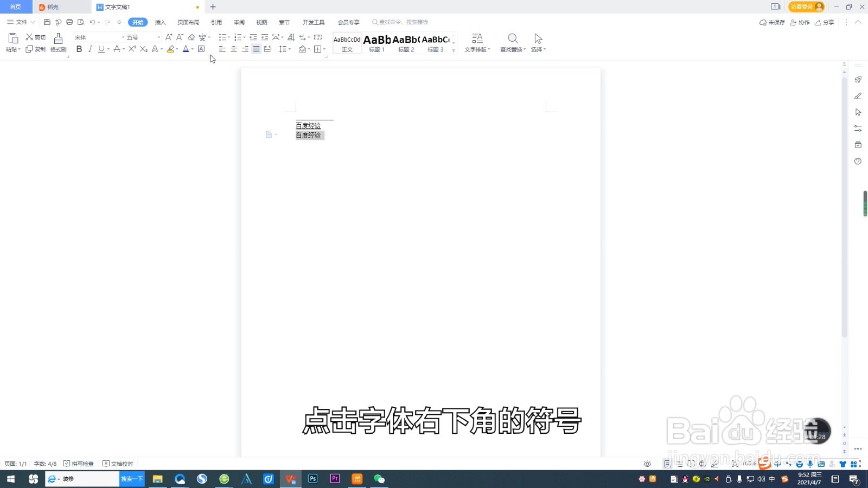Toggle Justify paragraph alignment

coord(256,49)
